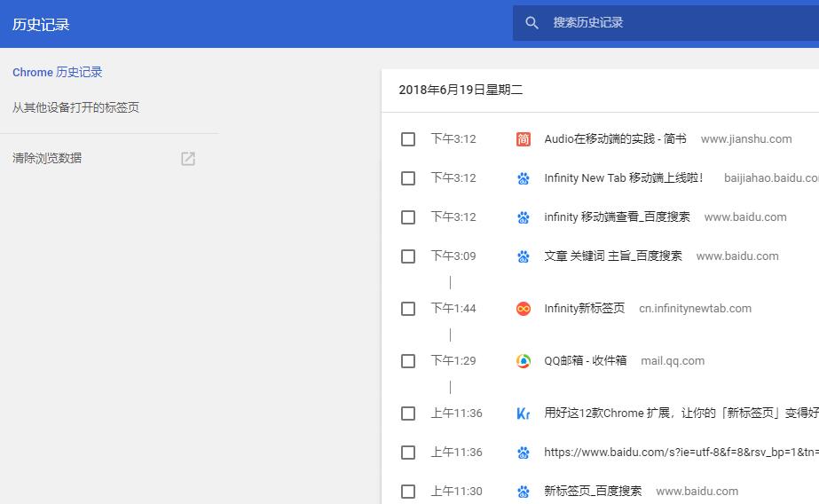Click Baidu favicon beside 文章 关键词 主旨_百度搜索
Image resolution: width=819 pixels, height=504 pixels.
click(x=524, y=256)
